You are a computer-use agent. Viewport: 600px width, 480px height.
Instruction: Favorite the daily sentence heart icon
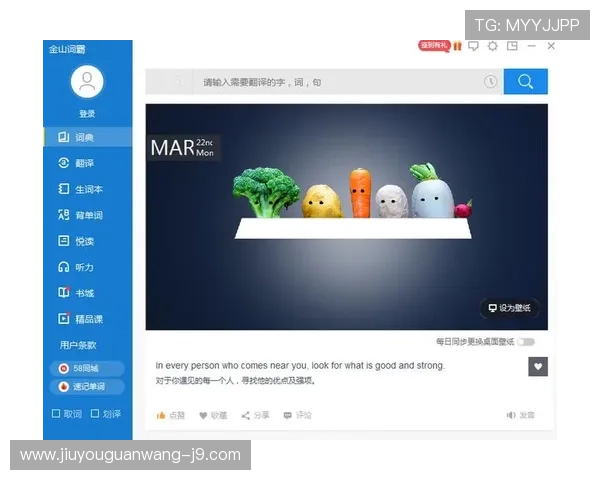click(x=538, y=367)
